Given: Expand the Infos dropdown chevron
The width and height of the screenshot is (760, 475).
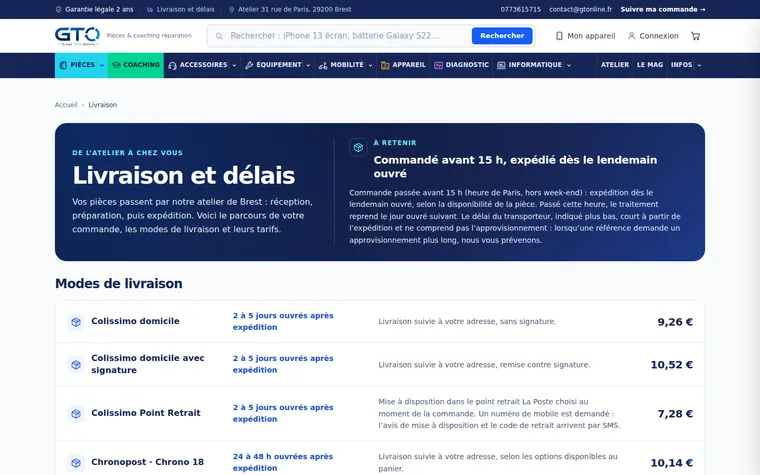Looking at the screenshot, I should click(699, 65).
